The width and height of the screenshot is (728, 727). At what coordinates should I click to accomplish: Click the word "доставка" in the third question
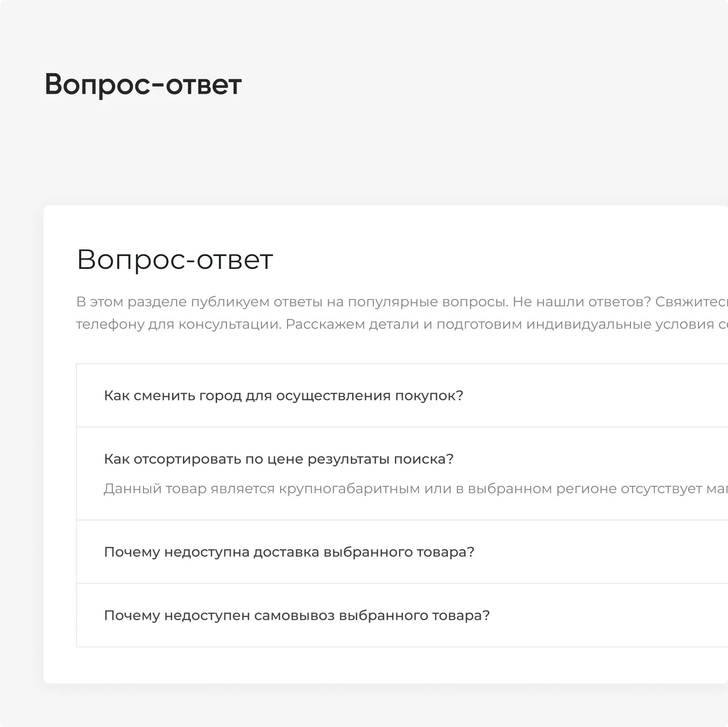pyautogui.click(x=286, y=552)
